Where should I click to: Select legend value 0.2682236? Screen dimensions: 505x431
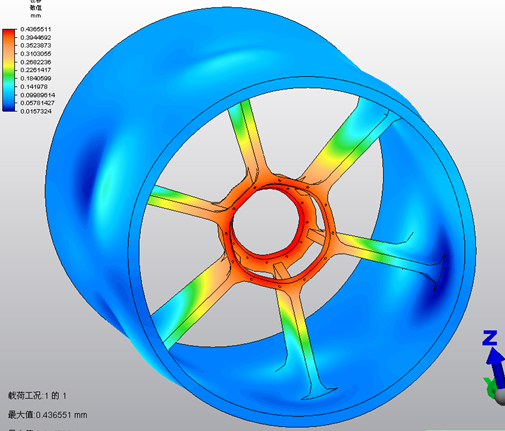click(36, 62)
